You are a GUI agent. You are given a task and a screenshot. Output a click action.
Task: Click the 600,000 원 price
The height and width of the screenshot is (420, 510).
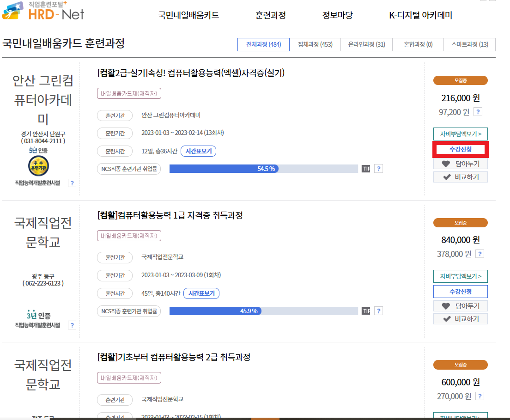pos(460,382)
